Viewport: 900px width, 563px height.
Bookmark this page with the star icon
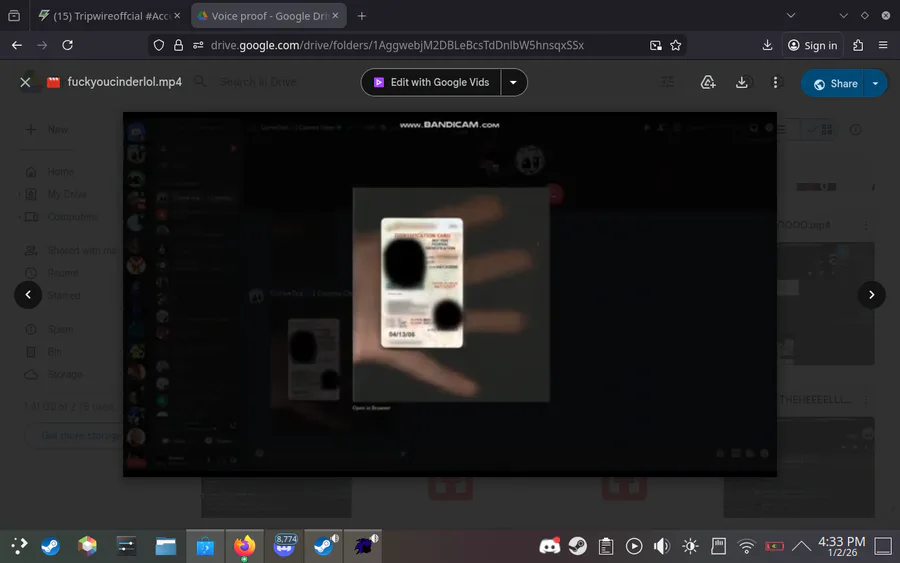[x=676, y=45]
